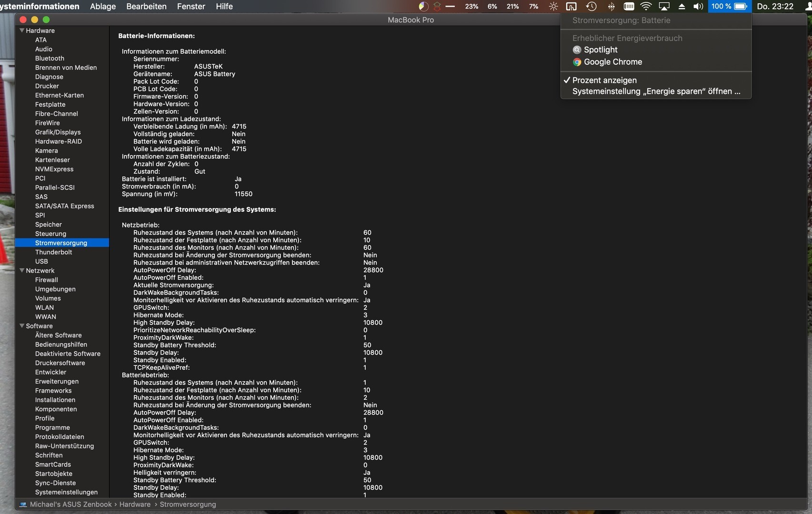The height and width of the screenshot is (514, 812).
Task: Select Grafik/Displays in the sidebar
Action: [x=58, y=132]
